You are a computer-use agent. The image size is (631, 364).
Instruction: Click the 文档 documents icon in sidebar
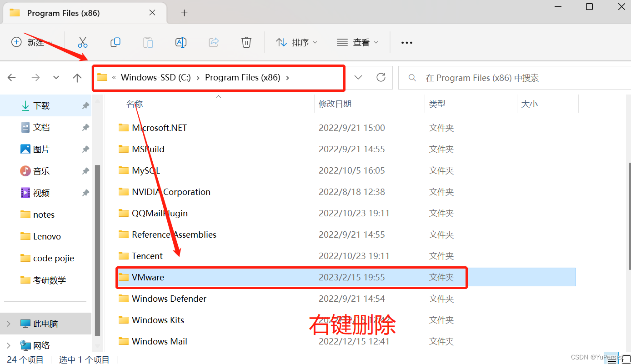tap(25, 127)
